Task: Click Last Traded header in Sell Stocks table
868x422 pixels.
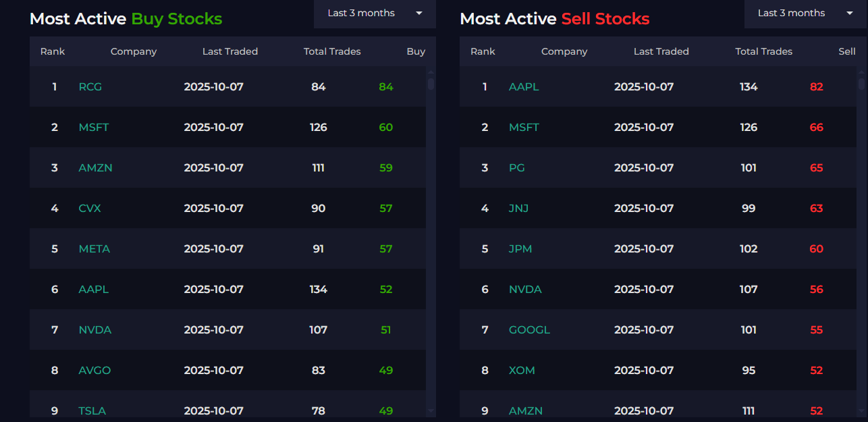Action: (x=661, y=51)
